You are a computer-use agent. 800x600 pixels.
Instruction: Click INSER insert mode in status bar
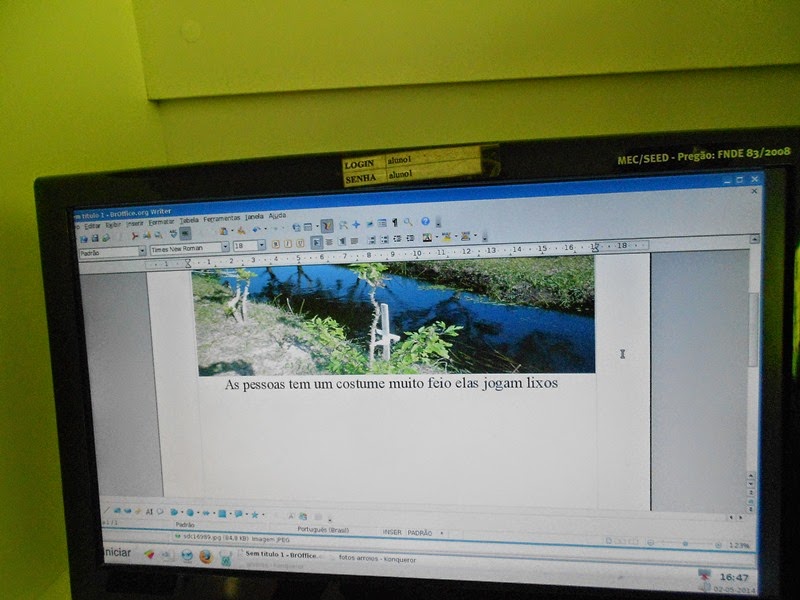click(392, 532)
